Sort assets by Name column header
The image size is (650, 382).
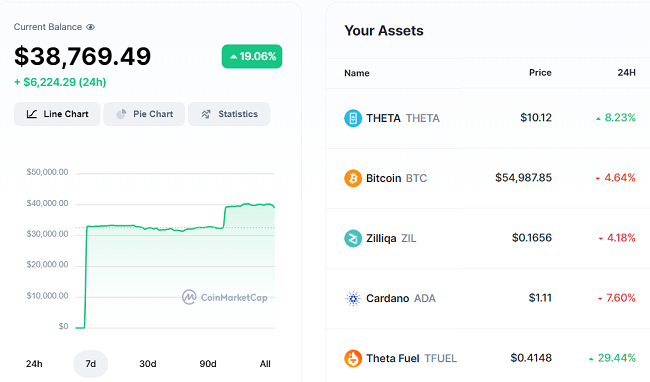point(357,73)
